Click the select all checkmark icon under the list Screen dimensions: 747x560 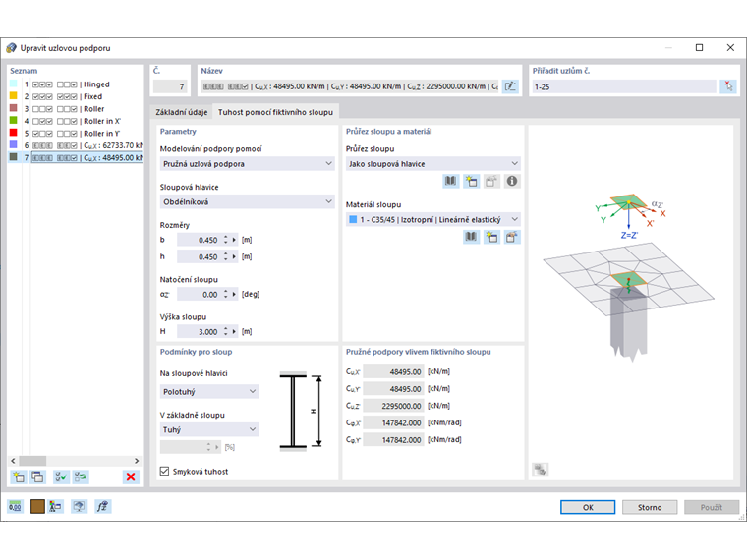61,476
